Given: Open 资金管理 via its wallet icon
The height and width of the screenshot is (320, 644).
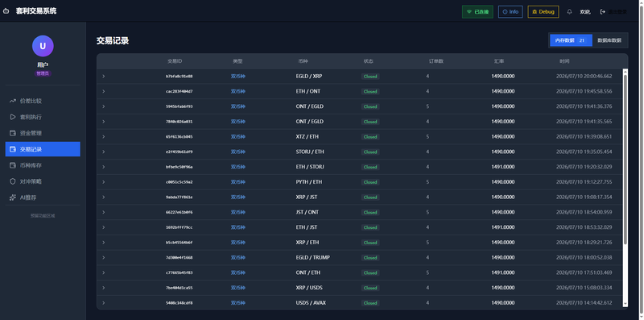Looking at the screenshot, I should [12, 133].
